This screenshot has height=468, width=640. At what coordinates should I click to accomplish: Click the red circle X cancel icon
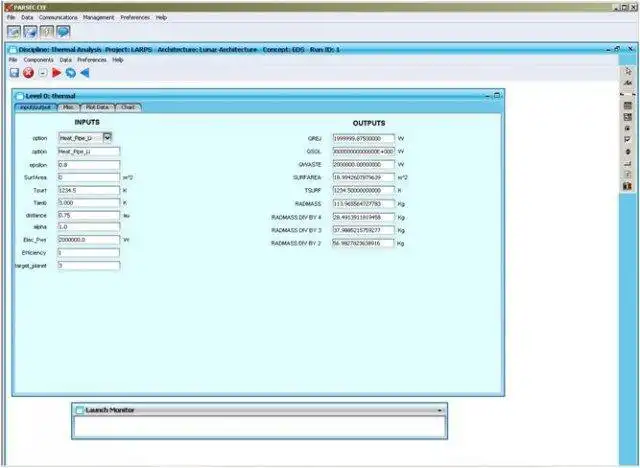click(x=29, y=73)
